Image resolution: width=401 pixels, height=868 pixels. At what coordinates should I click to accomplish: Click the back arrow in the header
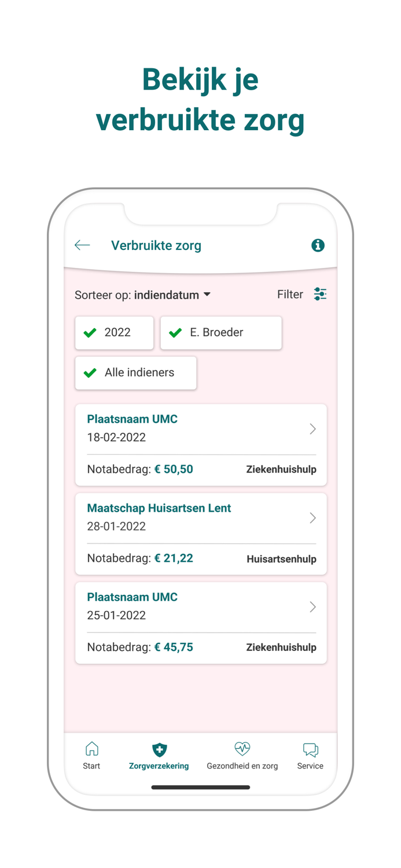[x=82, y=245]
